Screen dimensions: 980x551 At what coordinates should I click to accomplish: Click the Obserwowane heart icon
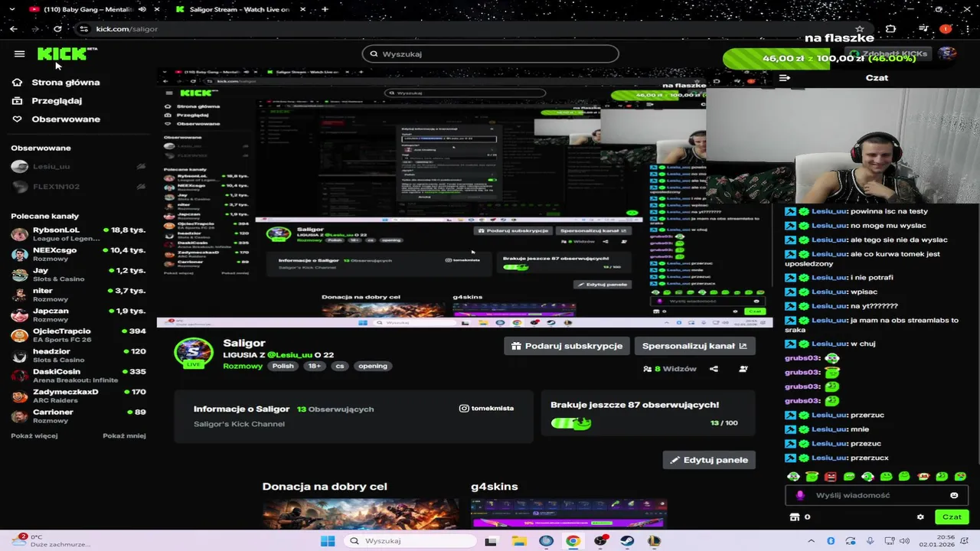tap(17, 119)
